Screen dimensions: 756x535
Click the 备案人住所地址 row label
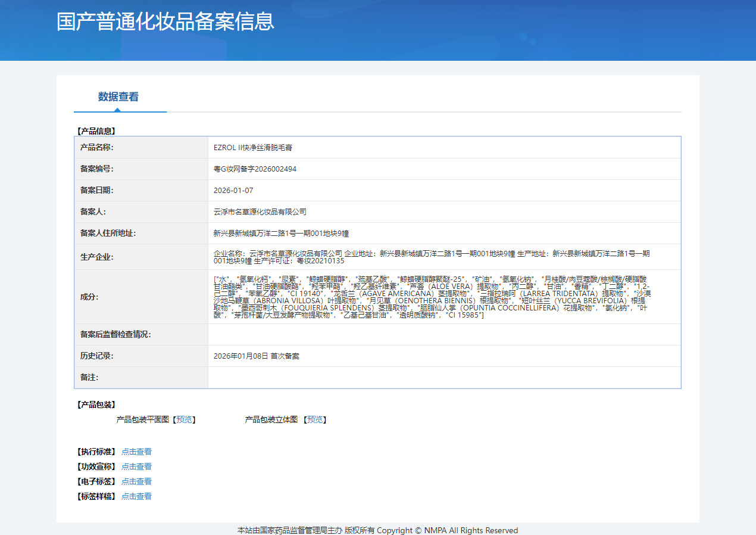tap(108, 233)
